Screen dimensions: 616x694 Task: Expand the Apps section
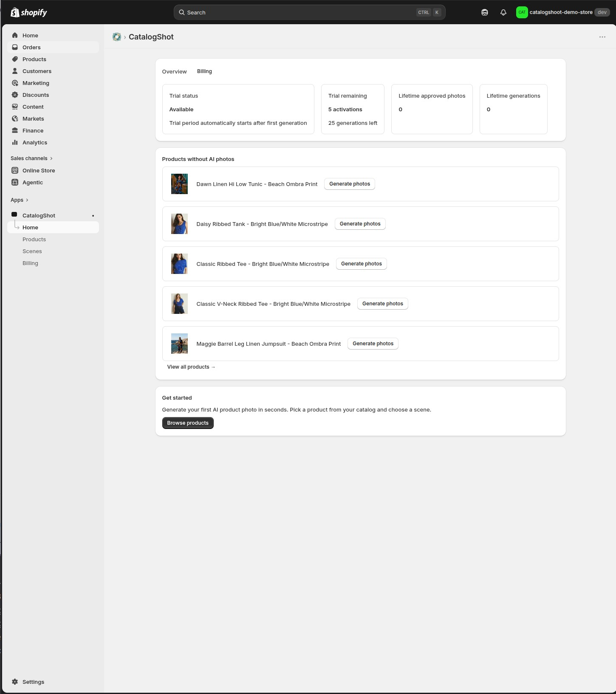pyautogui.click(x=20, y=200)
